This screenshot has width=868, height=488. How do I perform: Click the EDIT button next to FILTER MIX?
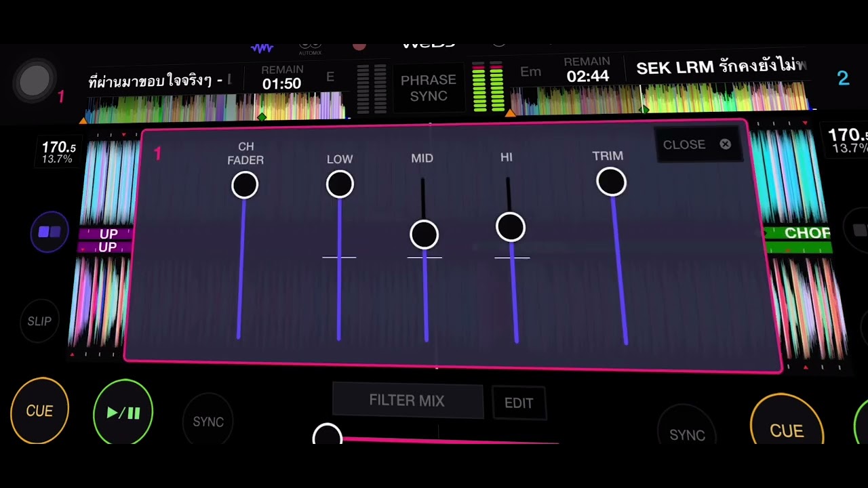coord(519,403)
